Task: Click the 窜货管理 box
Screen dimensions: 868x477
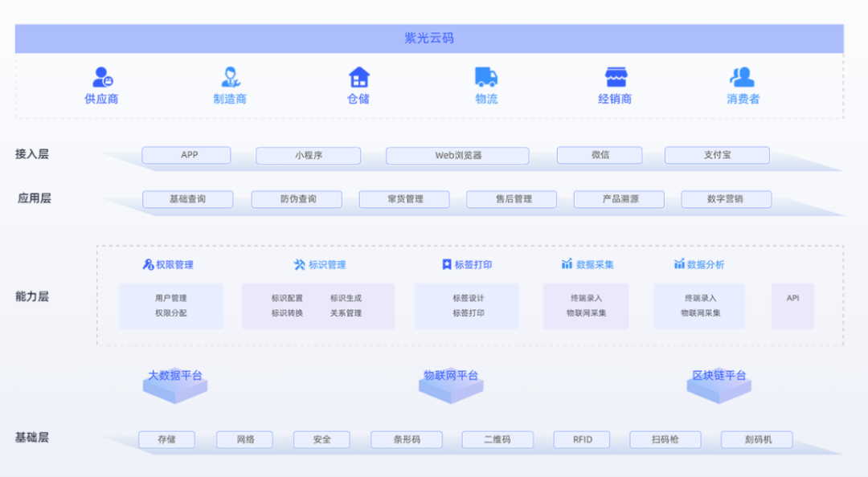Action: 404,199
